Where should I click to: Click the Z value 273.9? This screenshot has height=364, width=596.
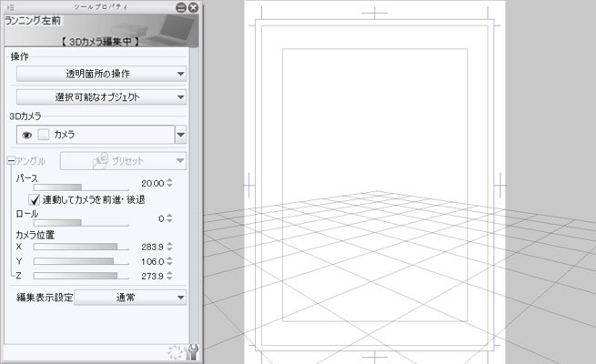[x=153, y=276]
